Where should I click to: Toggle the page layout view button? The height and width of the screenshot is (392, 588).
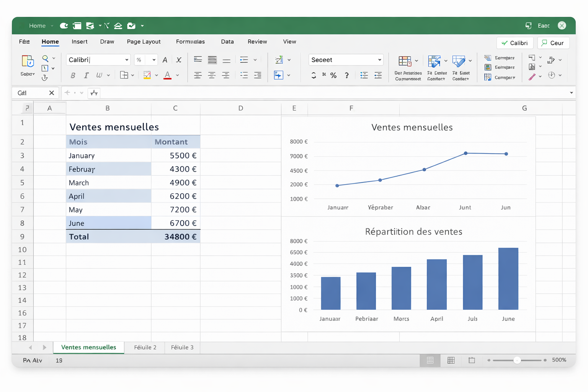tap(451, 360)
